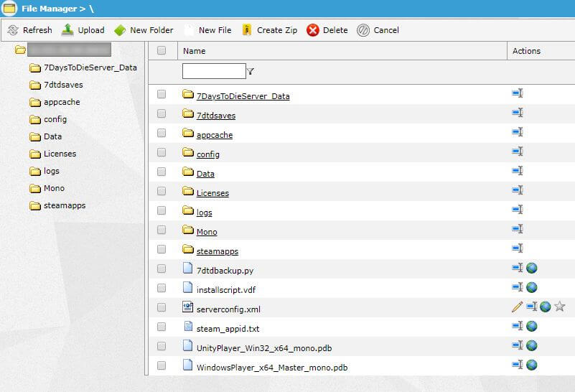Screen dimensions: 575x392
Task: Click the rename icon for Mono folder
Action: point(517,229)
